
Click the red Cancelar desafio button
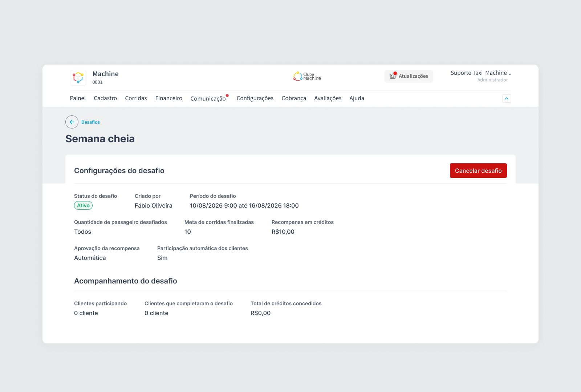click(478, 171)
